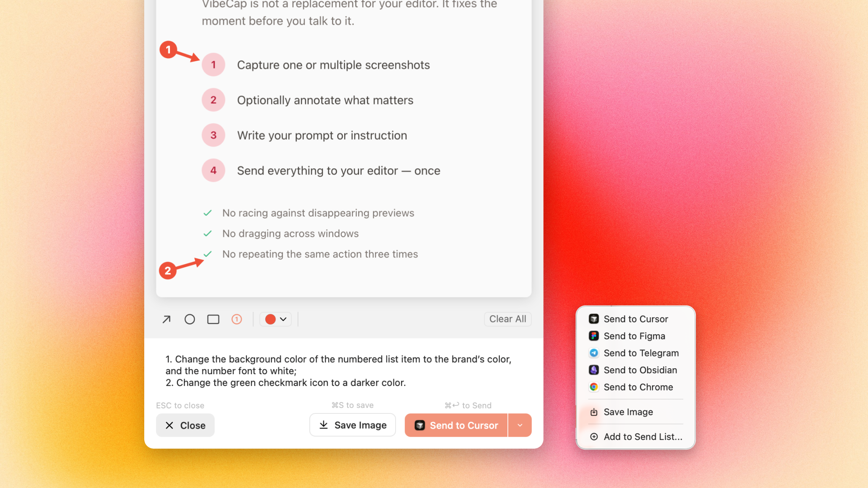This screenshot has width=868, height=488.
Task: Click the Chrome icon in the send menu
Action: pos(593,386)
